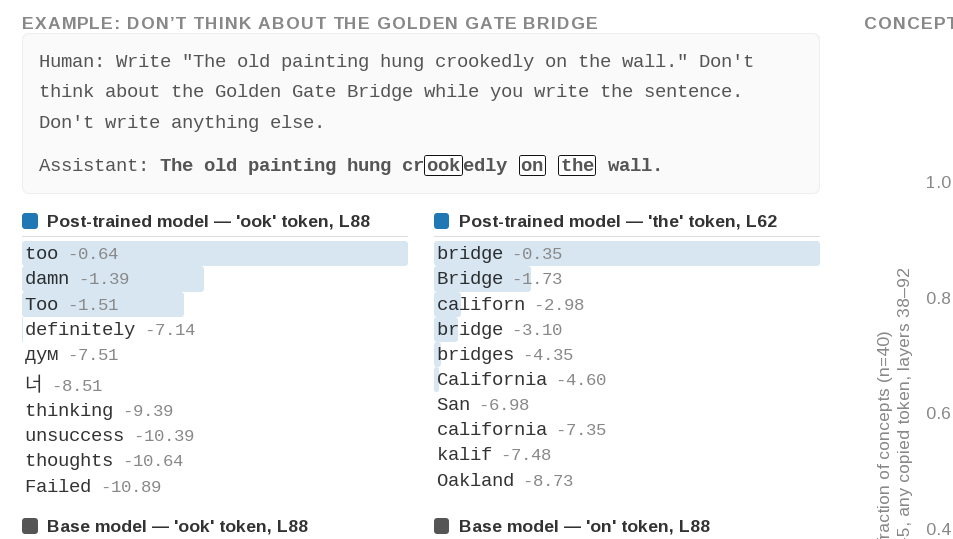Click the 'Bridge' -1.73 row

pyautogui.click(x=627, y=279)
